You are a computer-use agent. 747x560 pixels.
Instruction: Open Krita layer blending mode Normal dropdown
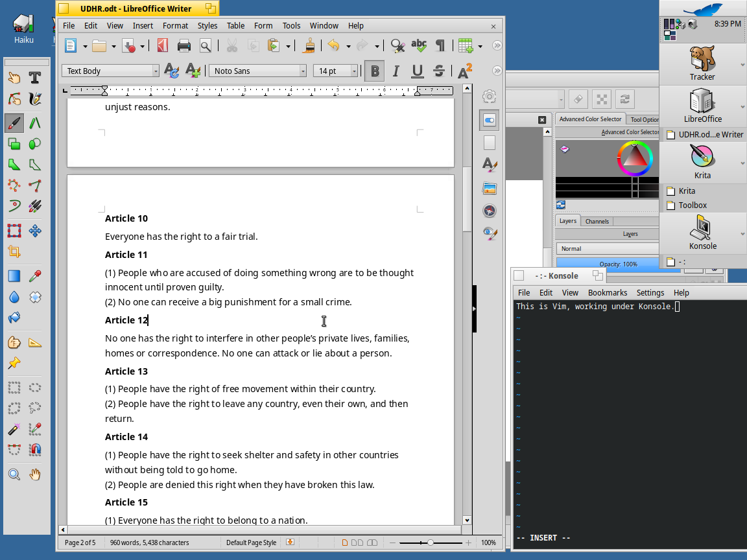pos(608,249)
